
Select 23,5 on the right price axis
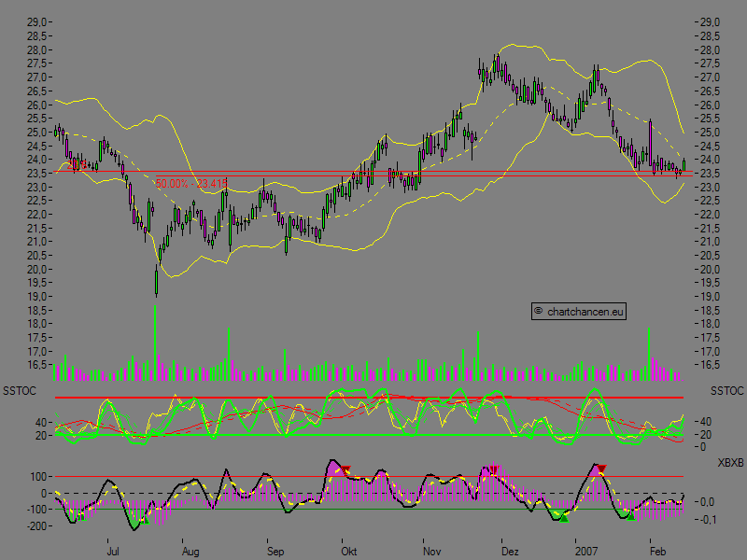[x=710, y=174]
